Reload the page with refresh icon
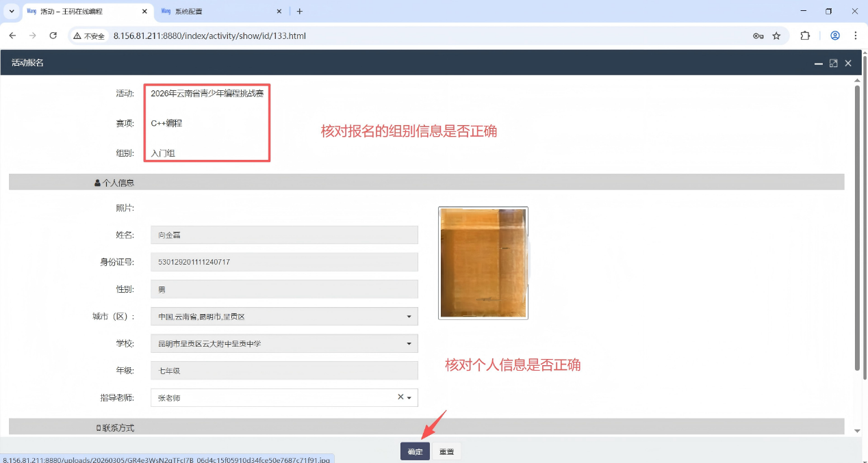The width and height of the screenshot is (868, 463). click(x=53, y=36)
